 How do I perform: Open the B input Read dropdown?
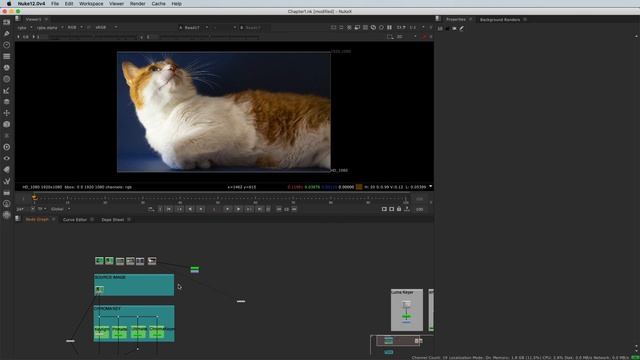point(254,27)
